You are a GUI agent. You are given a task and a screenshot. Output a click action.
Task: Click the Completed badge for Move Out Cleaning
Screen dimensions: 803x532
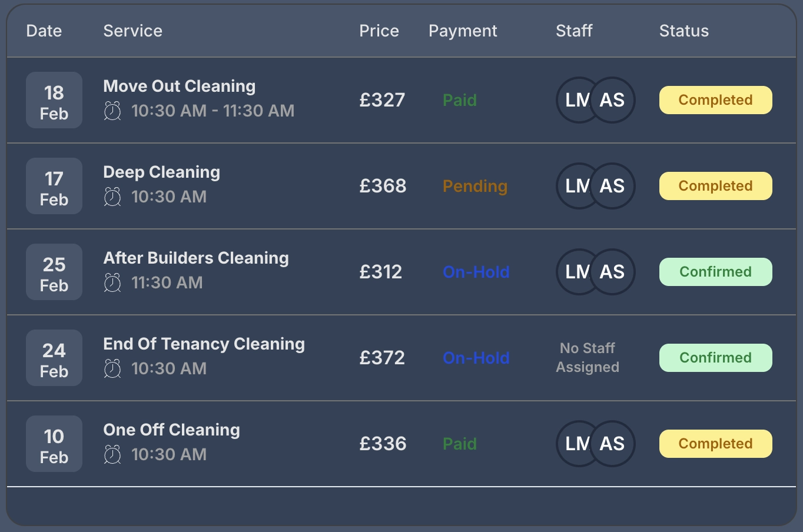pos(715,100)
